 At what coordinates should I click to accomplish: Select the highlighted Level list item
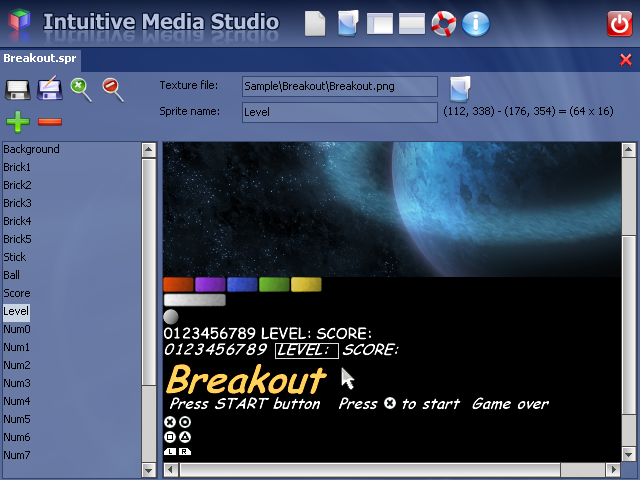[16, 311]
